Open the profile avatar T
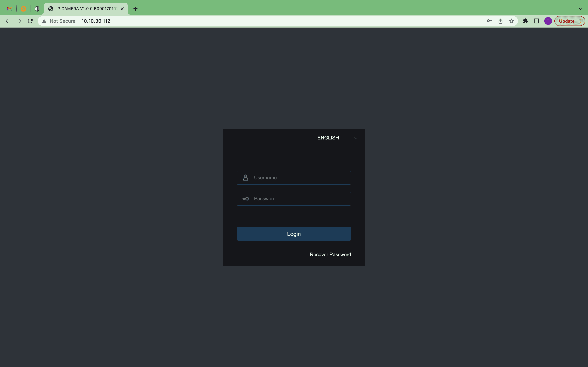 pos(548,21)
